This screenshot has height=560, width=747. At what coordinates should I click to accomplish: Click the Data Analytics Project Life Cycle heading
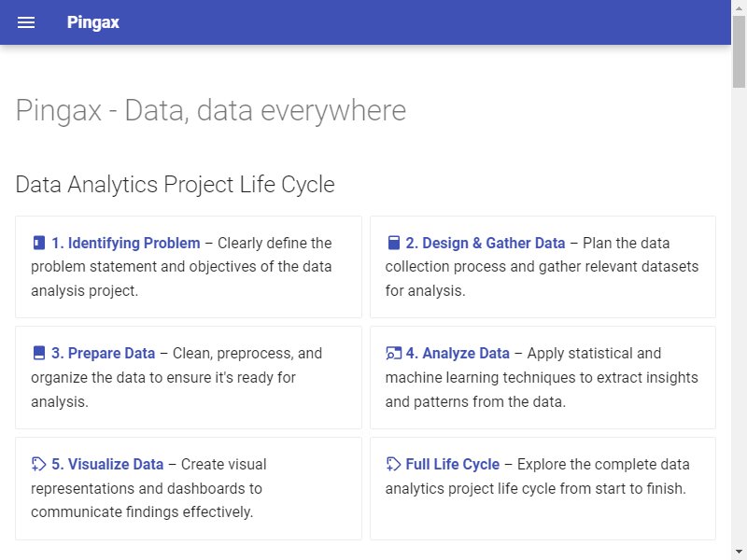[x=175, y=184]
